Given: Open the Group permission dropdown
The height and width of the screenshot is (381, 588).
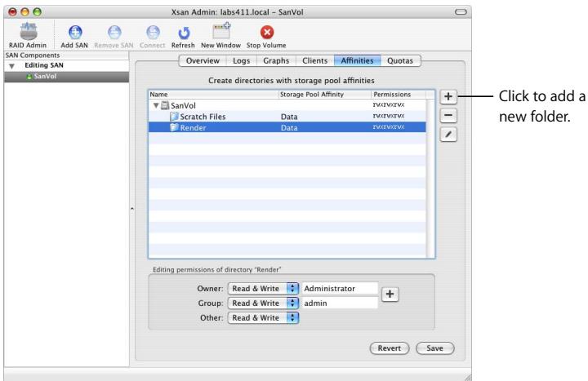Looking at the screenshot, I should [x=263, y=303].
